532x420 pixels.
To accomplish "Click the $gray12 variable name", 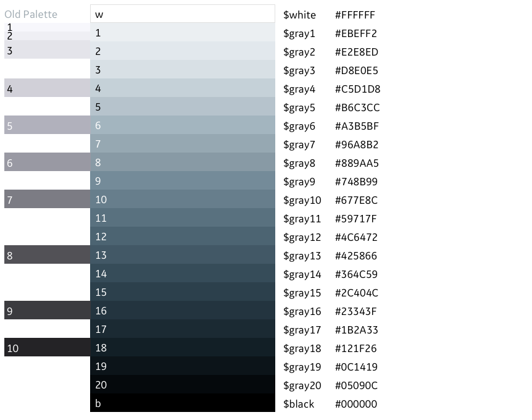I will click(302, 237).
